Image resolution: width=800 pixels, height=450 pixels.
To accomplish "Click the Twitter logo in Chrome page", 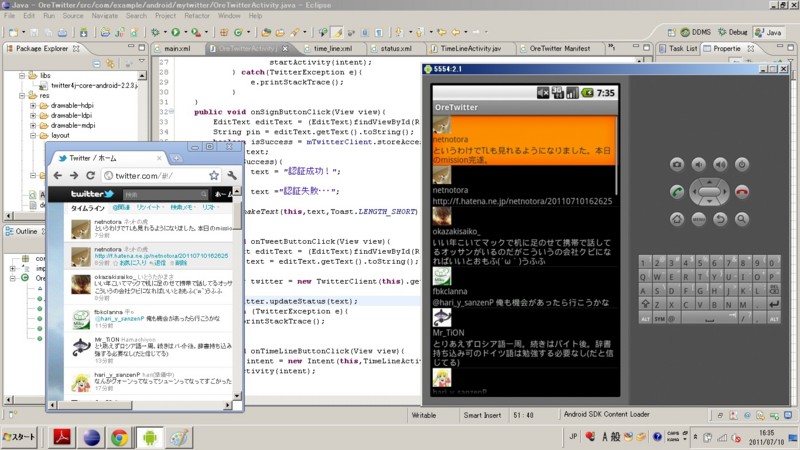I will tap(91, 194).
